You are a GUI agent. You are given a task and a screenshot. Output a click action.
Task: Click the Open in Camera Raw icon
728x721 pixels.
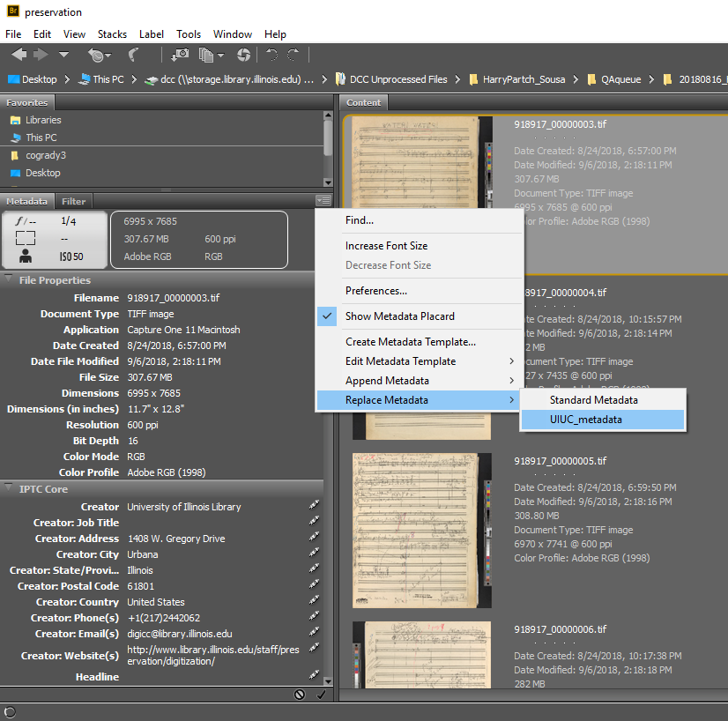coord(243,55)
